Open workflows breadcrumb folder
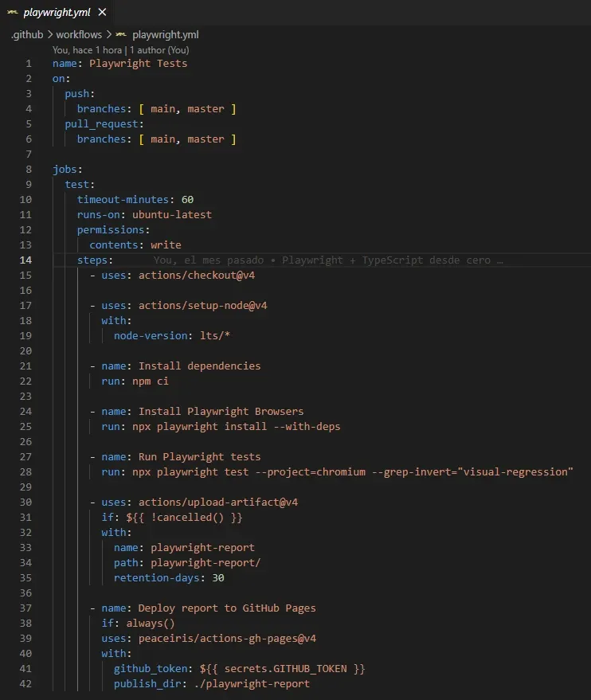 [x=79, y=35]
